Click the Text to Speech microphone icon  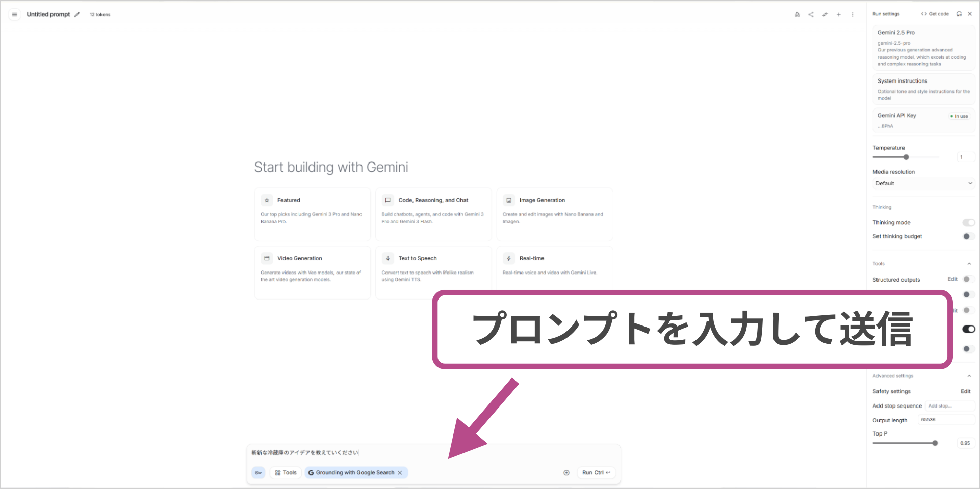[x=388, y=258]
